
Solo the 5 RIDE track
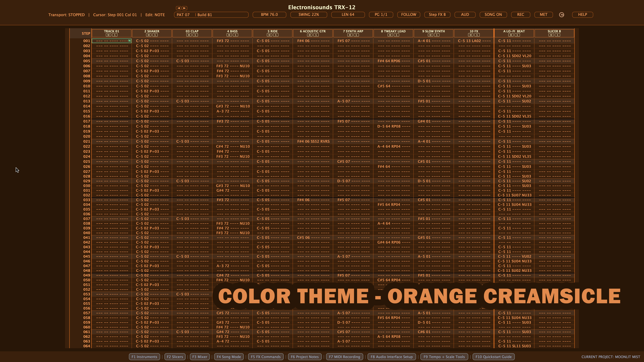click(276, 35)
